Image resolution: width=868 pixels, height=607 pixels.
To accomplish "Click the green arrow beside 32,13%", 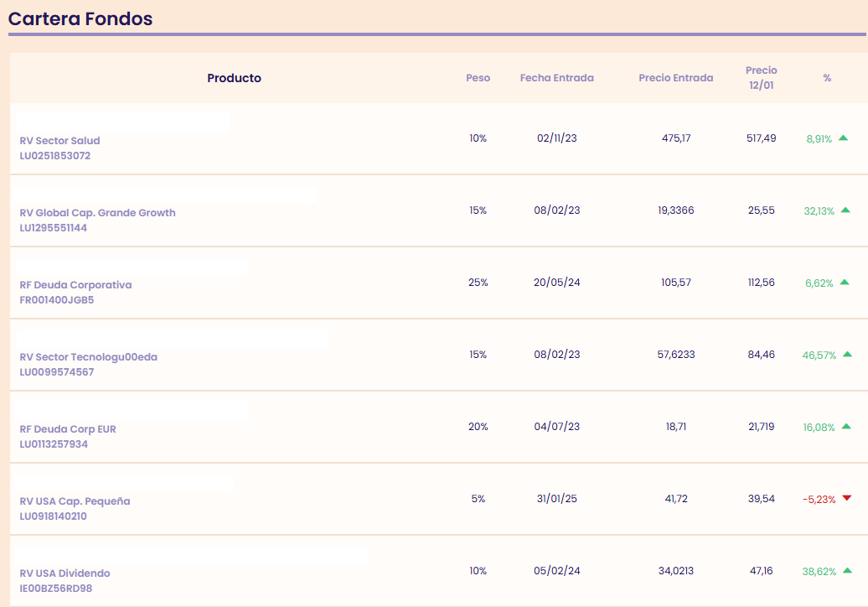I will pyautogui.click(x=845, y=210).
